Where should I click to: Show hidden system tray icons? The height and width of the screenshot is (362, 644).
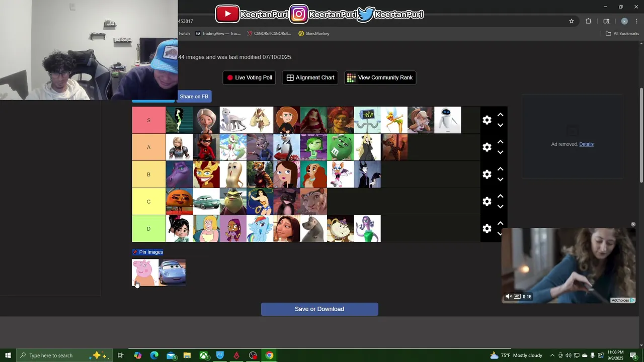click(552, 355)
